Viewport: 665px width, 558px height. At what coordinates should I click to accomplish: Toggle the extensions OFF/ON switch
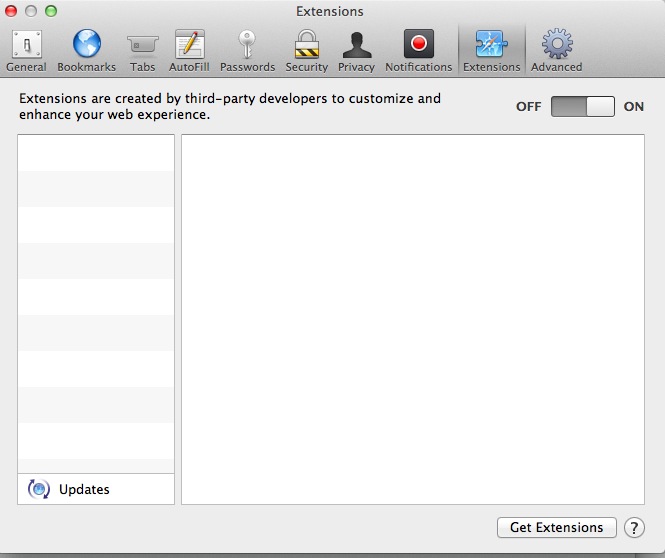click(583, 106)
